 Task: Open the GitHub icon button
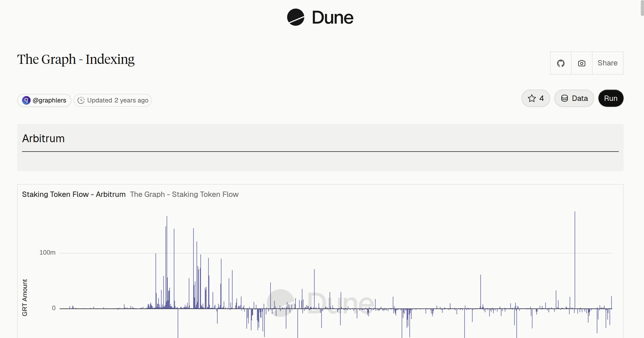[x=561, y=63]
